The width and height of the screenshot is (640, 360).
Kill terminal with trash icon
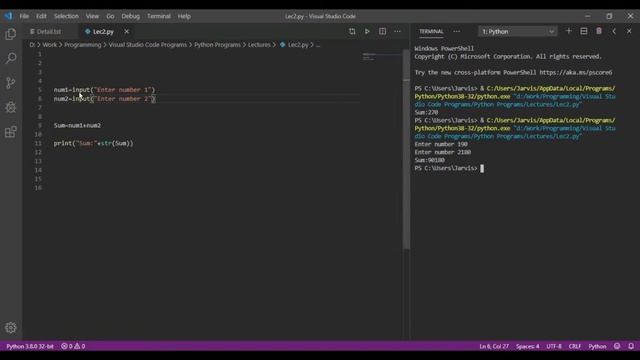tap(599, 31)
